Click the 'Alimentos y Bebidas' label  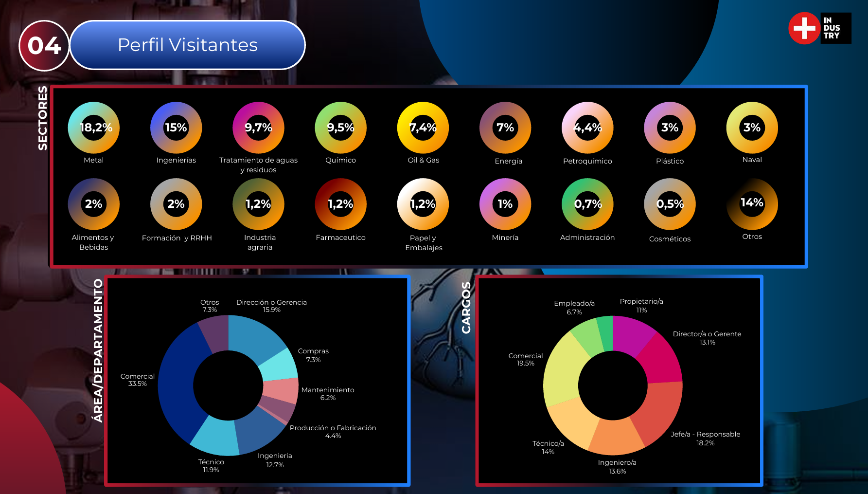[x=93, y=242]
